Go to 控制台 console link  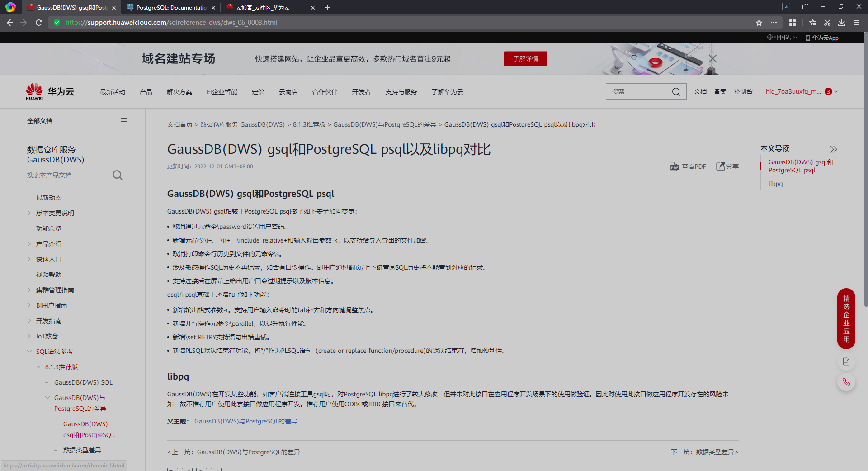pyautogui.click(x=743, y=91)
